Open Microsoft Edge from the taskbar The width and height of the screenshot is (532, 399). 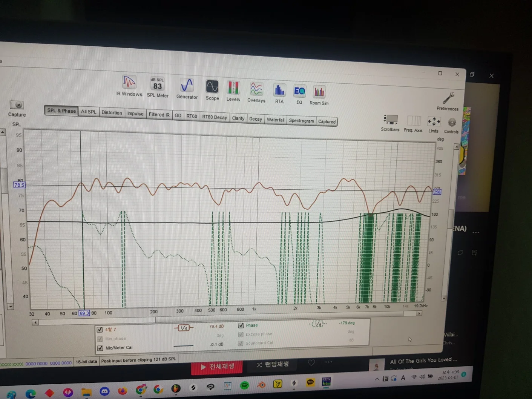pos(31,394)
